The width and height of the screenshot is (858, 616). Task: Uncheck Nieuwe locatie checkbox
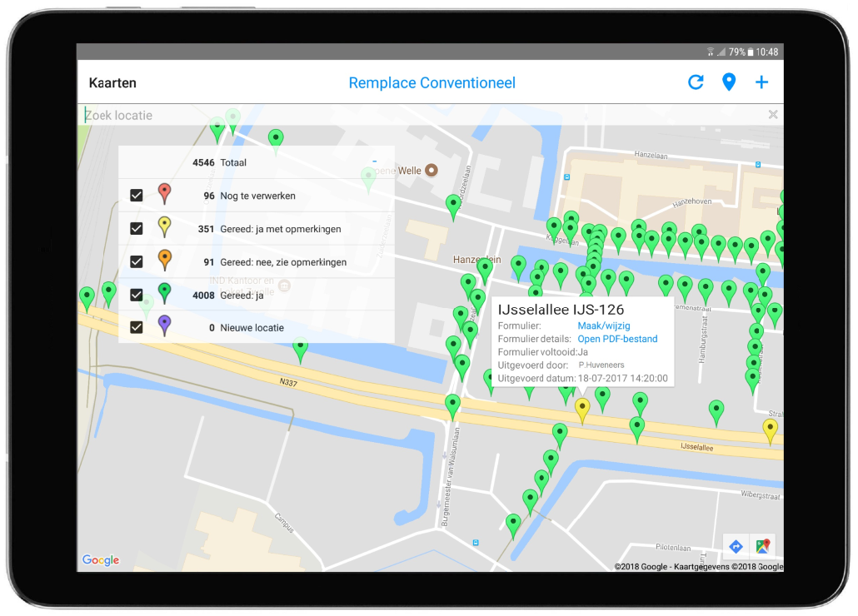point(137,327)
